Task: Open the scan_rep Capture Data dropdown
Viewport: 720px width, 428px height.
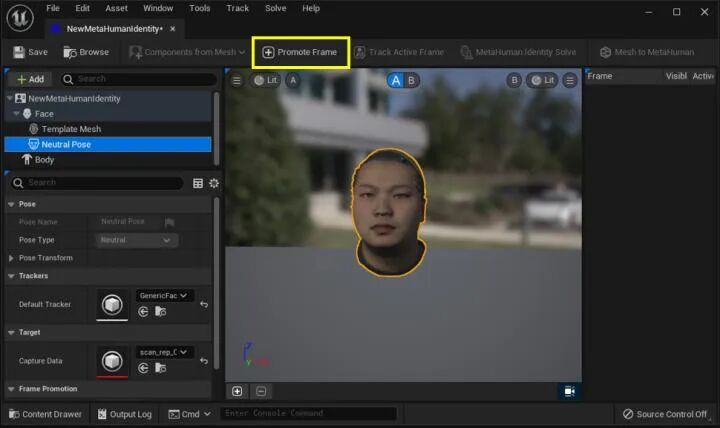Action: [164, 352]
